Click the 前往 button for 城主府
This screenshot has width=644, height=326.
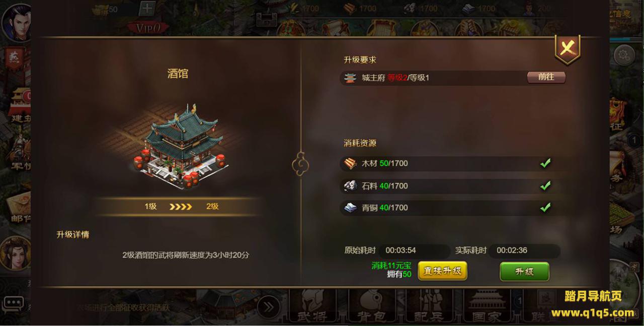546,77
